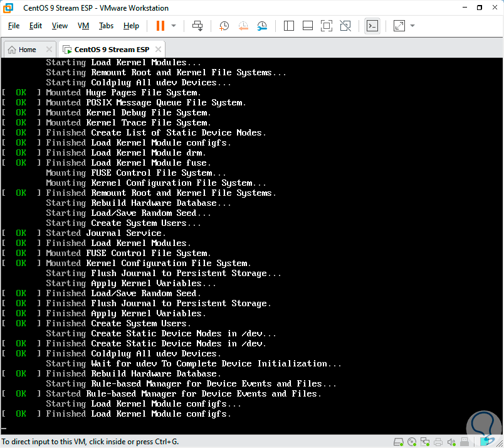Screen dimensions: 504x448
Task: Pause the virtual machine with the orange button
Action: 160,26
